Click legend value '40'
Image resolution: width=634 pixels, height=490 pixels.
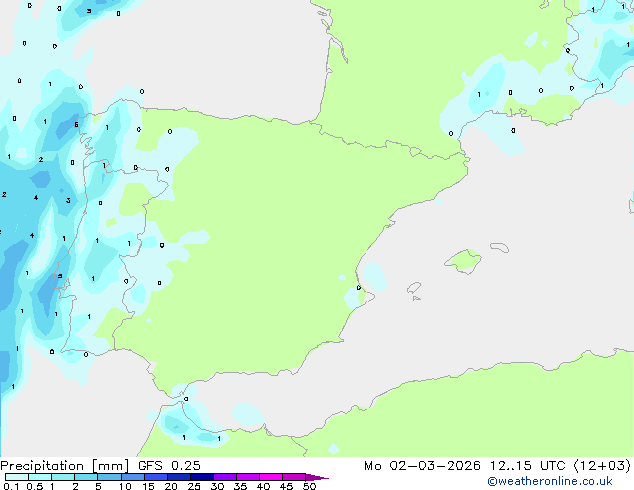tap(263, 486)
